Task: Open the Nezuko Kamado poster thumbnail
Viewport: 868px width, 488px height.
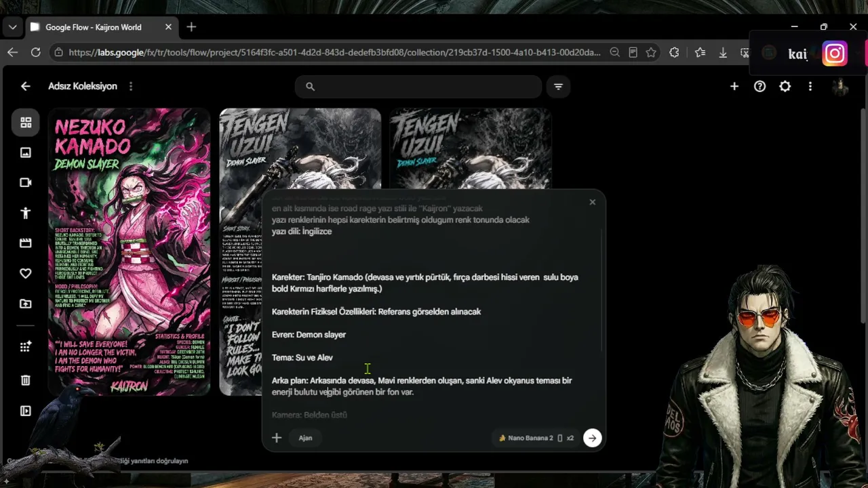Action: pos(129,251)
